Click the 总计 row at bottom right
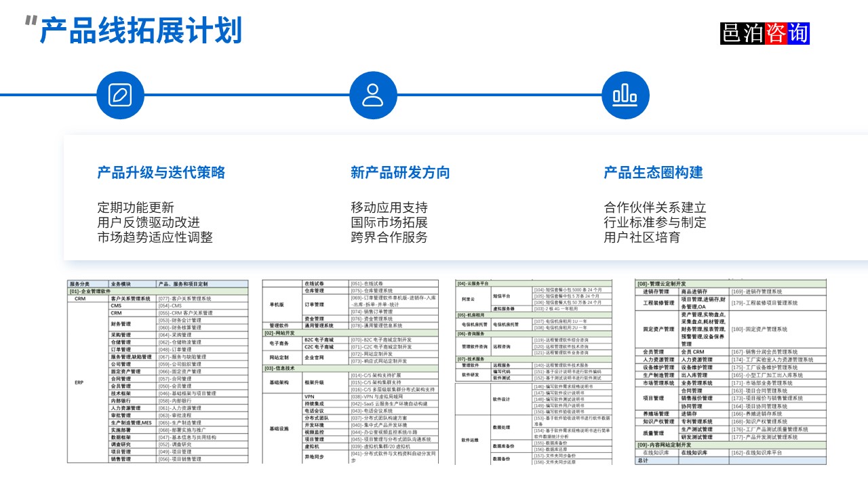This screenshot has width=868, height=488. [642, 460]
